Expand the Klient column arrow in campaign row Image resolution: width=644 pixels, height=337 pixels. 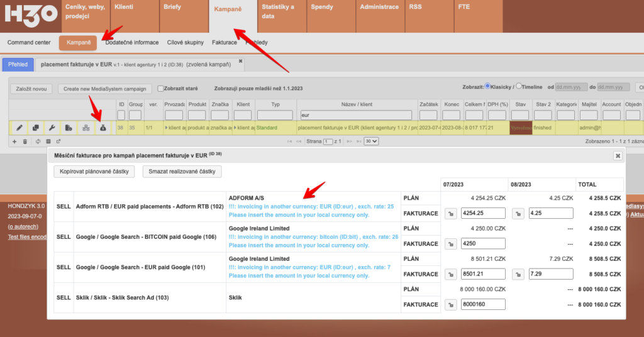tap(235, 128)
